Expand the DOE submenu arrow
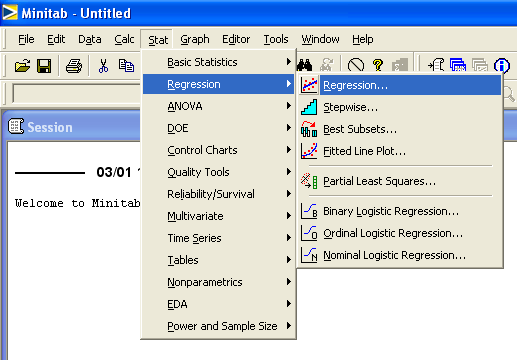Viewport: 517px width, 360px height. (289, 128)
